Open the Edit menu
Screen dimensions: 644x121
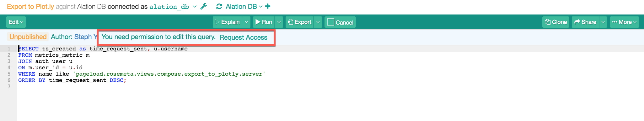[x=16, y=22]
